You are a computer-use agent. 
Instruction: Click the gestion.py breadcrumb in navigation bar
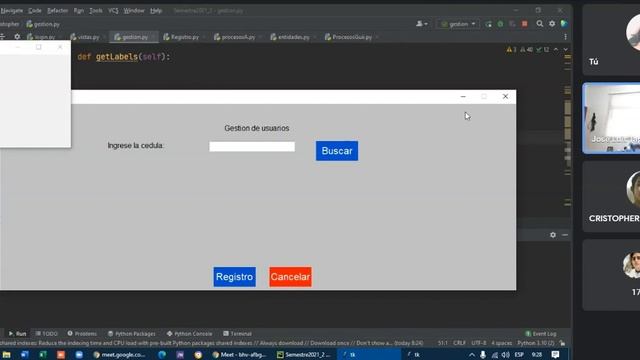[43, 24]
